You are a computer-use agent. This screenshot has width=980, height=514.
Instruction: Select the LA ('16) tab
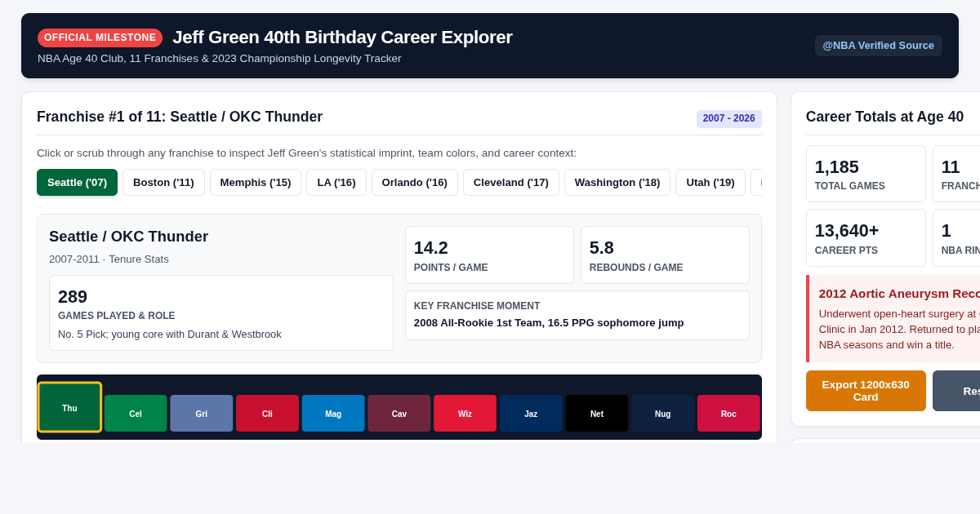coord(336,182)
